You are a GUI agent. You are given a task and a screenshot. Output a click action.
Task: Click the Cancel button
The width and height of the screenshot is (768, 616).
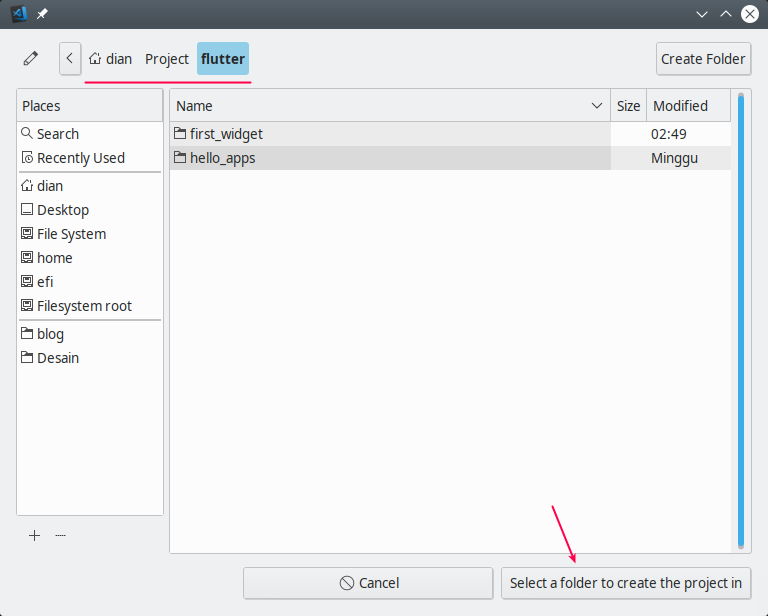[x=368, y=583]
